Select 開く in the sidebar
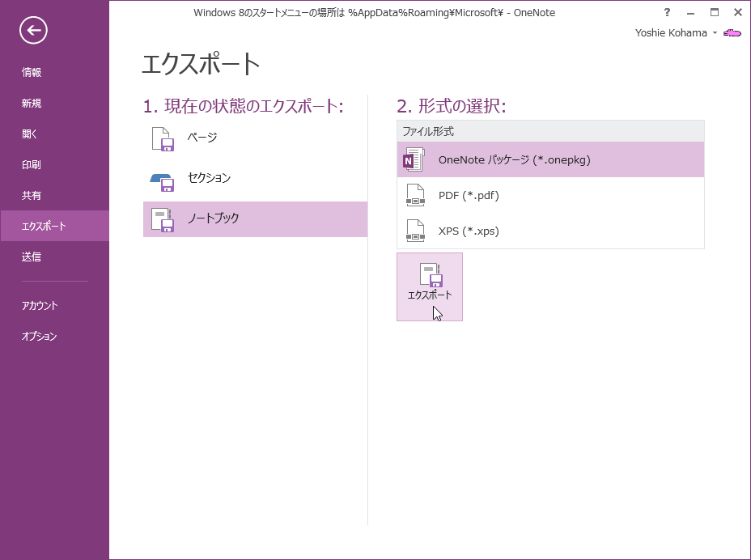 point(29,134)
